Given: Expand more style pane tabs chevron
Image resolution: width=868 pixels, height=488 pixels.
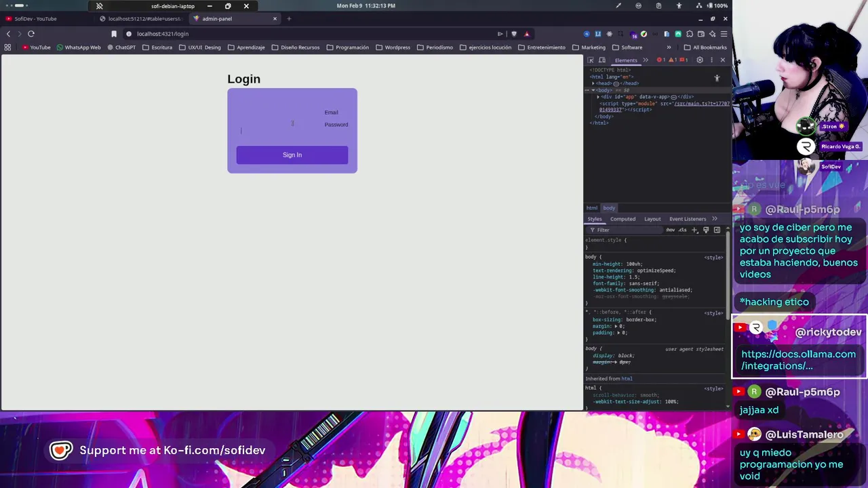Looking at the screenshot, I should (x=715, y=219).
